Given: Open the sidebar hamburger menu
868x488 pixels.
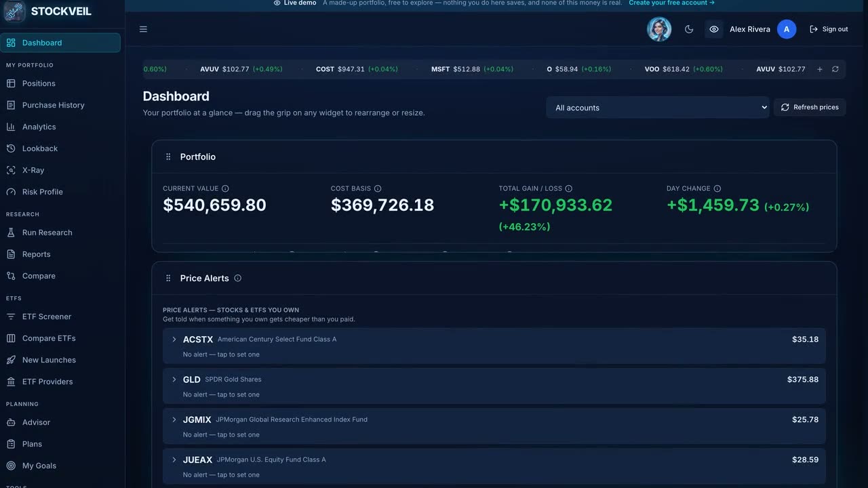Looking at the screenshot, I should (x=143, y=29).
